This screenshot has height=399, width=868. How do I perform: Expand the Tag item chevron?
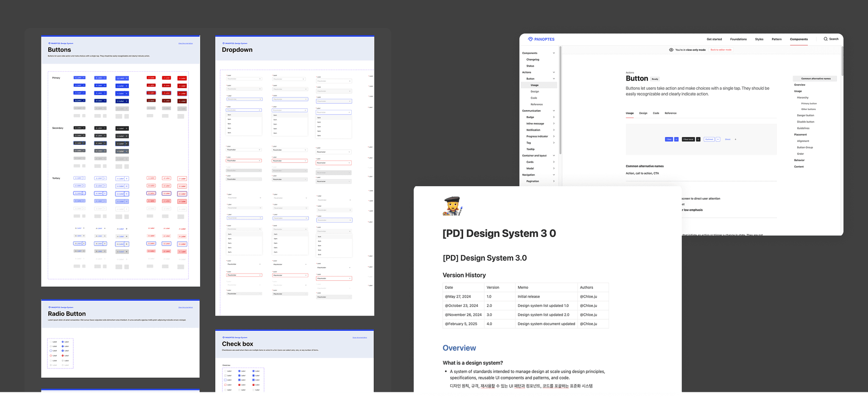tap(554, 143)
